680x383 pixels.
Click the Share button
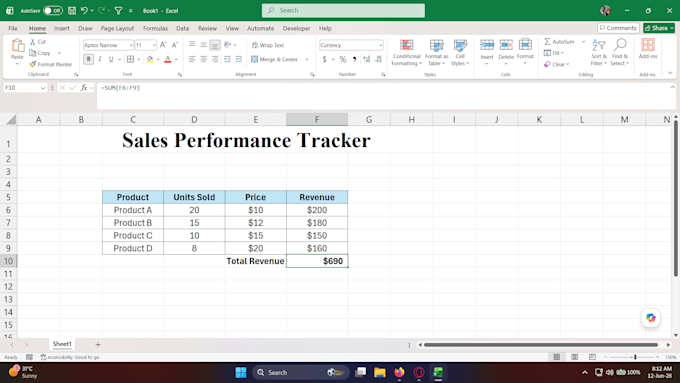point(659,28)
